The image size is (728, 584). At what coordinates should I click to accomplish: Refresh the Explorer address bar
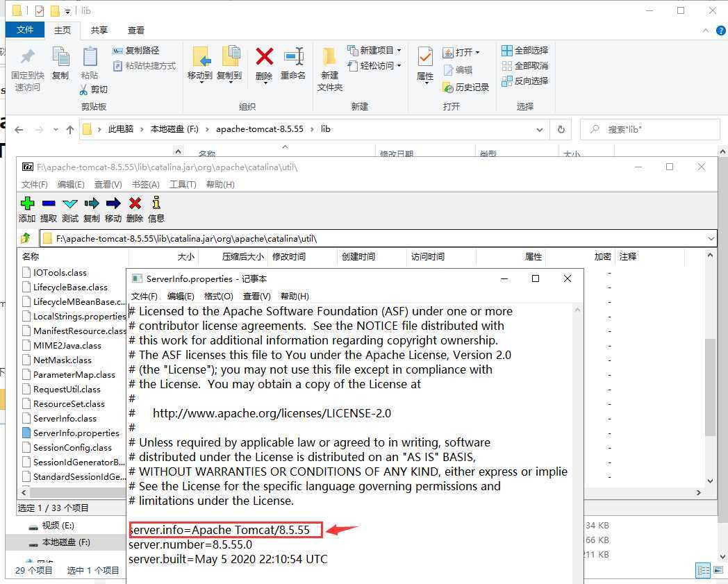[x=561, y=130]
